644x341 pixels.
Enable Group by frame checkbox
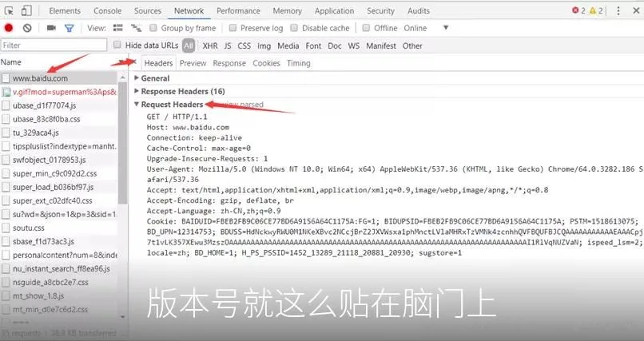(x=153, y=28)
